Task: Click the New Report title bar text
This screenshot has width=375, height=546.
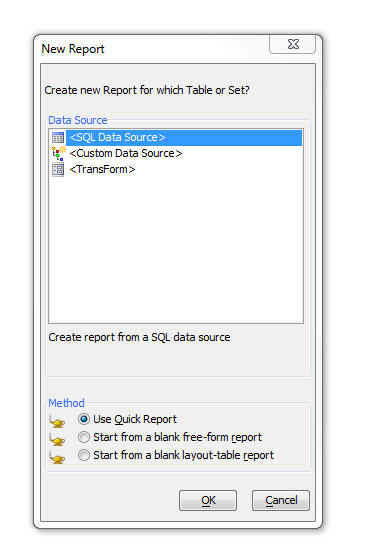Action: pyautogui.click(x=73, y=49)
